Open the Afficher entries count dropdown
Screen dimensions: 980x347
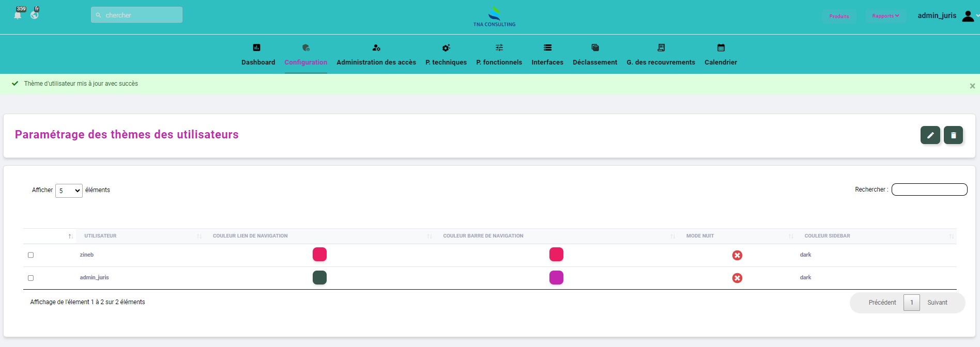point(69,191)
